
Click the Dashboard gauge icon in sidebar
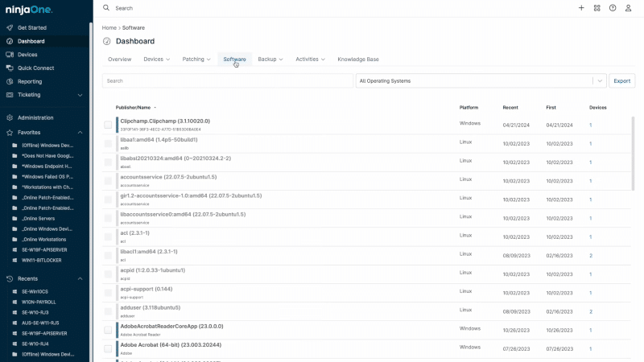10,42
